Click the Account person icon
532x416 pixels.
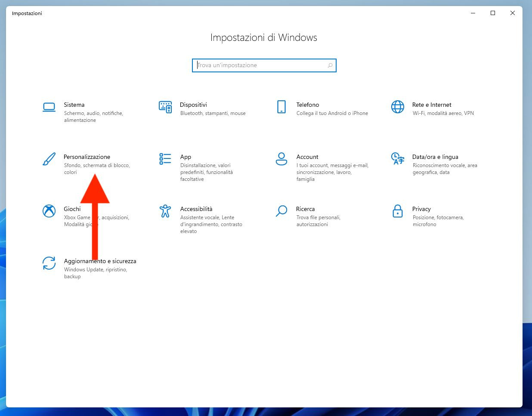[281, 159]
